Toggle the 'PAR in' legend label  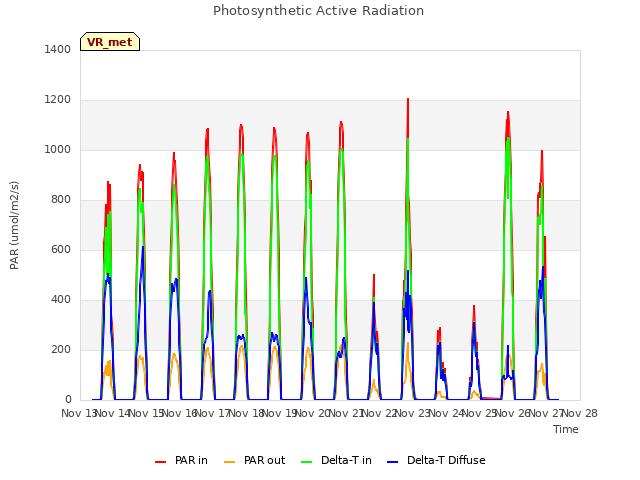point(191,460)
